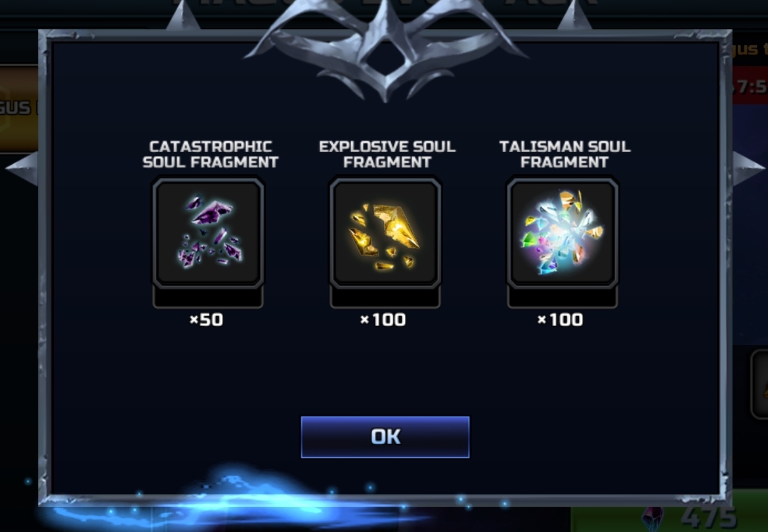The height and width of the screenshot is (532, 768).
Task: Select the golden Explosive Soul Fragment icon
Action: [x=385, y=234]
